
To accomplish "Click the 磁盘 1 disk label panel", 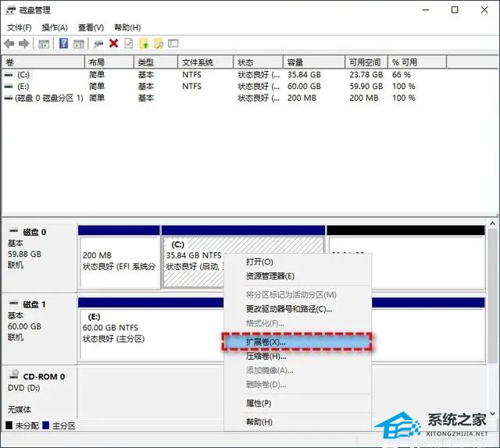I will 39,329.
